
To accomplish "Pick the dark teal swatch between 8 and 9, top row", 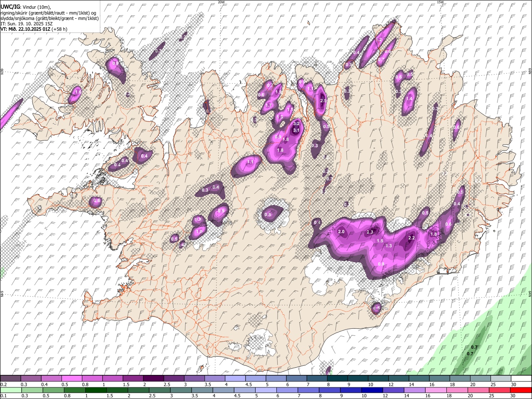I will click(337, 379).
